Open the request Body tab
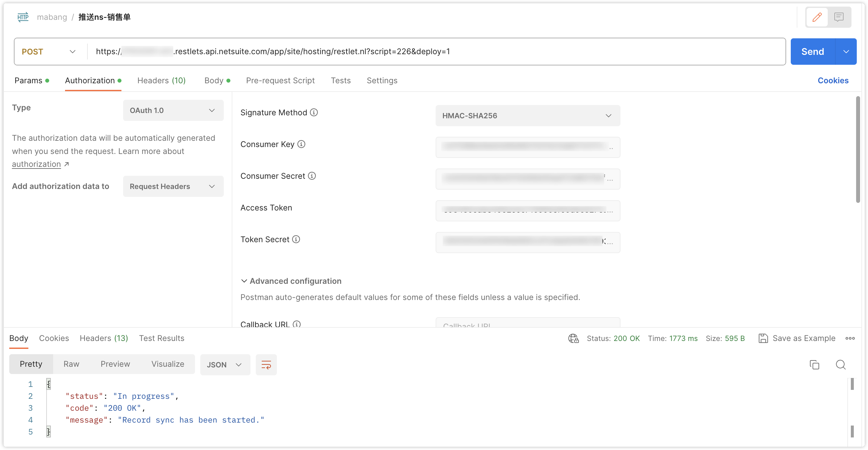Screen dimensions: 868x450 [x=217, y=81]
